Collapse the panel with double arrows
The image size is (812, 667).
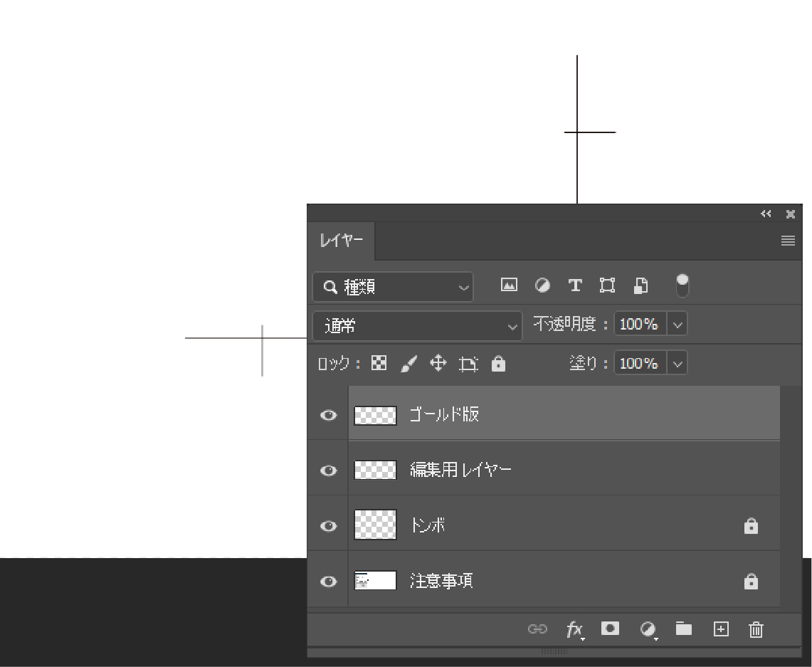pos(766,214)
